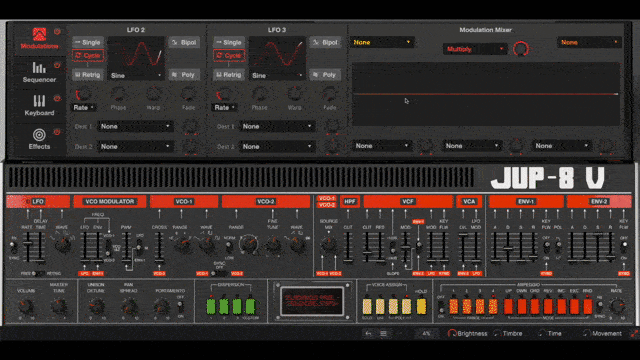
Task: Open the Effects panel tab
Action: point(39,139)
